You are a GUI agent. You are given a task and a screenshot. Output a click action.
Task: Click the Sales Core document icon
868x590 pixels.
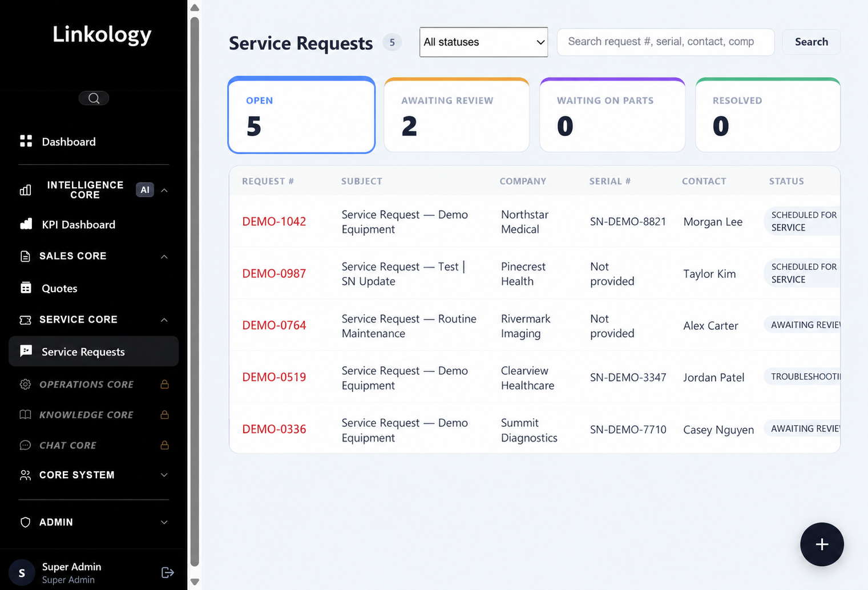[25, 256]
